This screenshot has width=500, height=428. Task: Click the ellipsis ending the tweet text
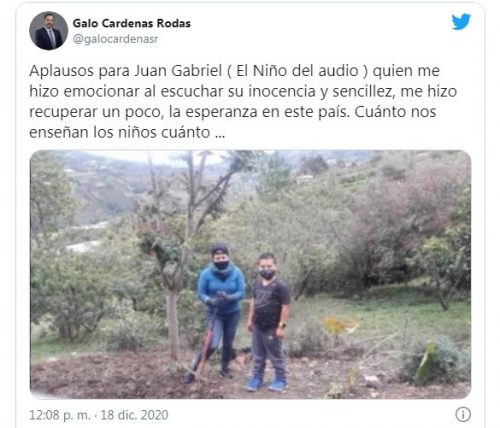tap(220, 133)
